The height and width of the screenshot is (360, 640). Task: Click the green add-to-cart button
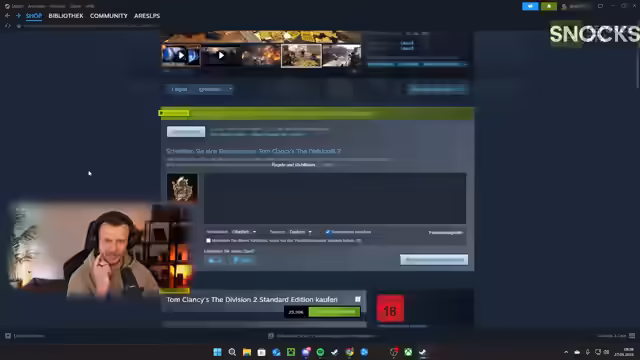pos(334,312)
